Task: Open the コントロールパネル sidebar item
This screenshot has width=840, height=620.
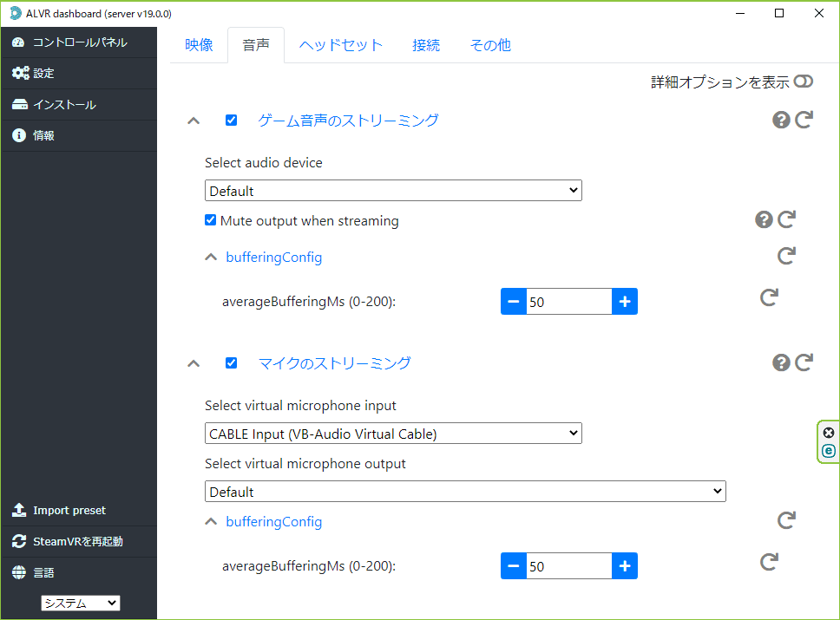Action: click(79, 42)
